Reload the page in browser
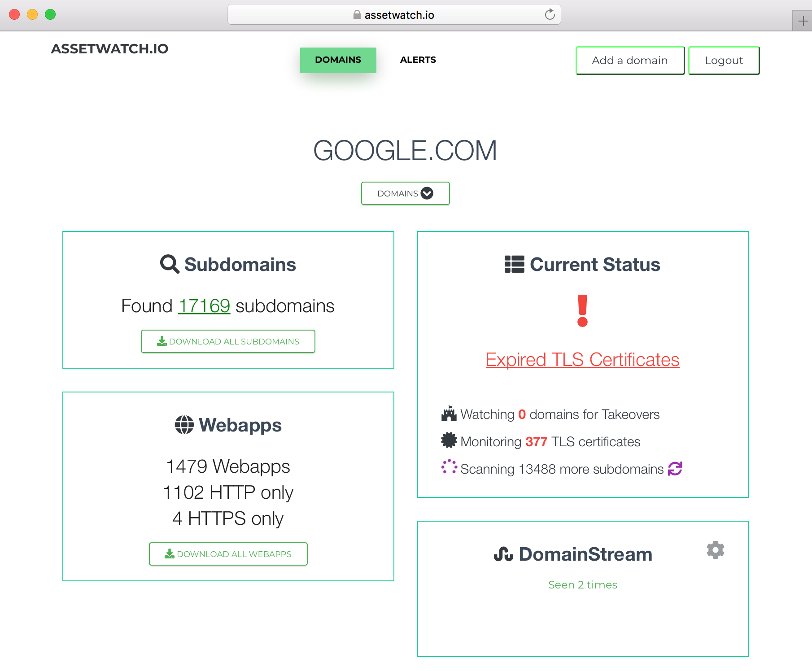 [x=550, y=15]
